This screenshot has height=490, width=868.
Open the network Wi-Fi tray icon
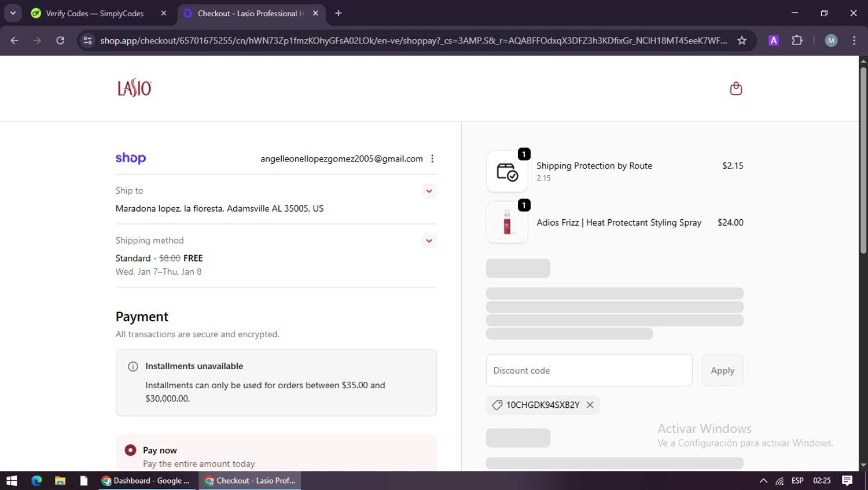click(x=780, y=481)
